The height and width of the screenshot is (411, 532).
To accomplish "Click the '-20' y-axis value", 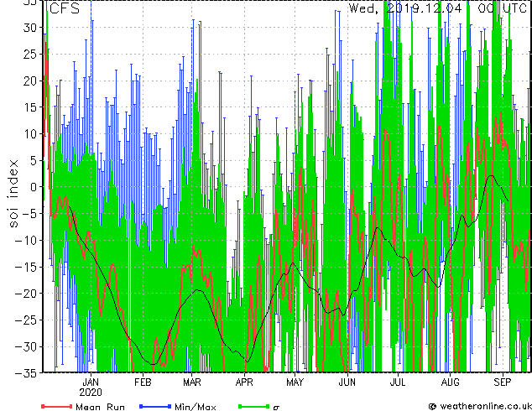I will 26,294.
